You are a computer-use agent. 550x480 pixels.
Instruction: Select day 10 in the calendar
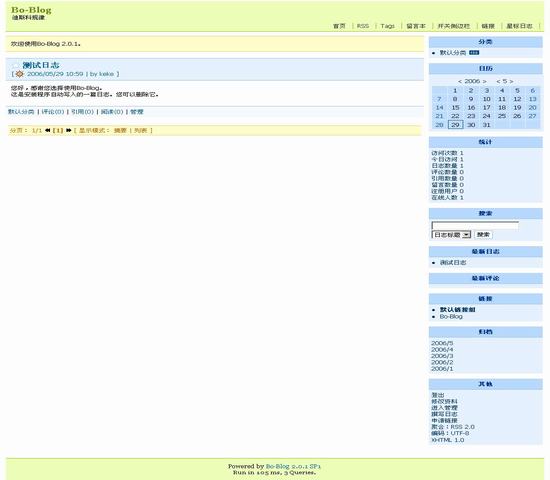(486, 99)
